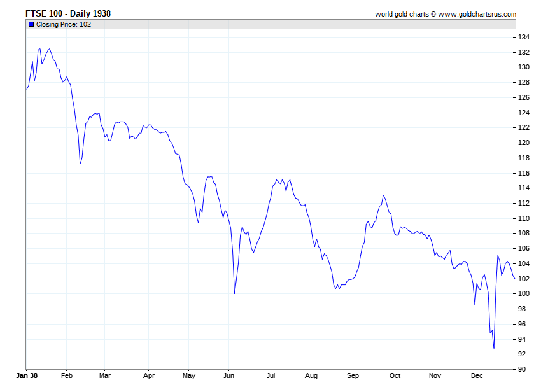Click the blue Closing Price legend square
This screenshot has width=541, height=392.
click(x=31, y=24)
